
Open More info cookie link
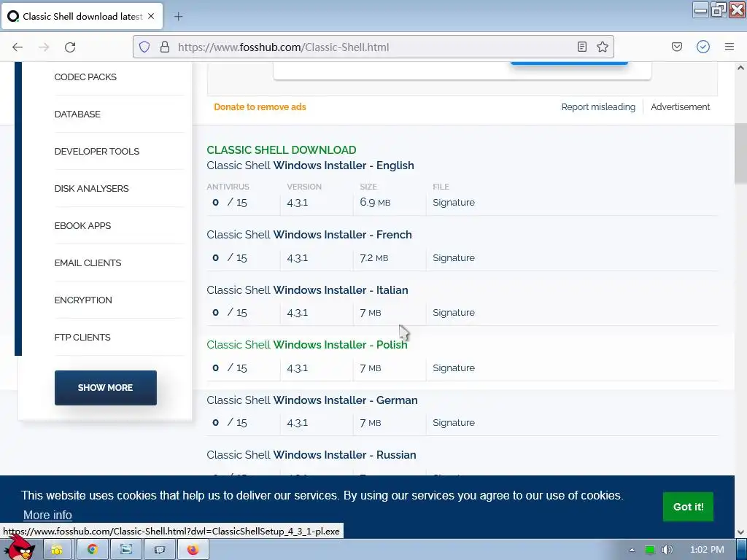47,516
